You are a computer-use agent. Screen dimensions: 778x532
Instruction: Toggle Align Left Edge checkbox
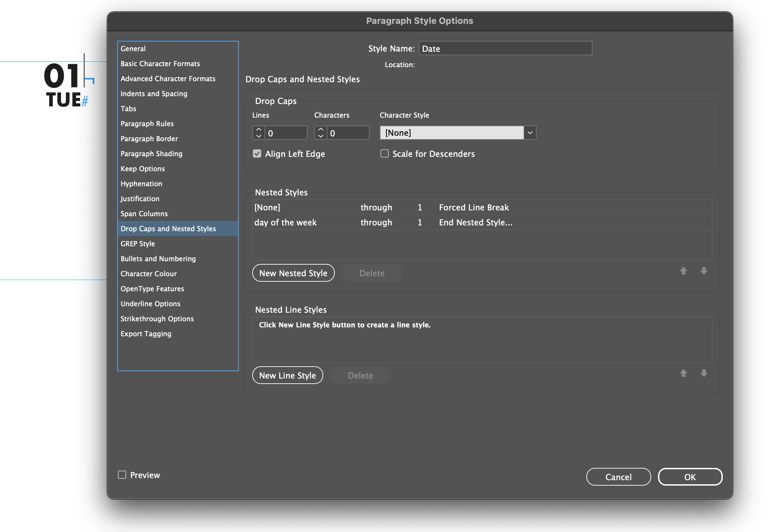click(x=257, y=154)
